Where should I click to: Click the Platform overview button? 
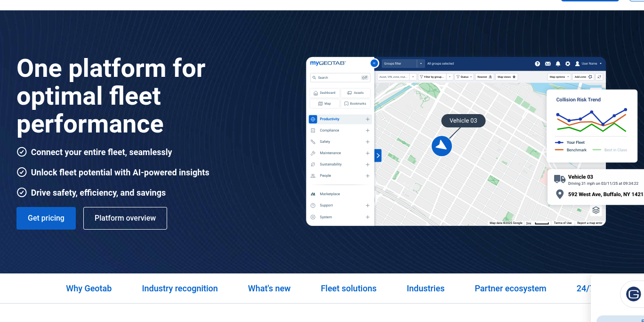[x=125, y=218]
